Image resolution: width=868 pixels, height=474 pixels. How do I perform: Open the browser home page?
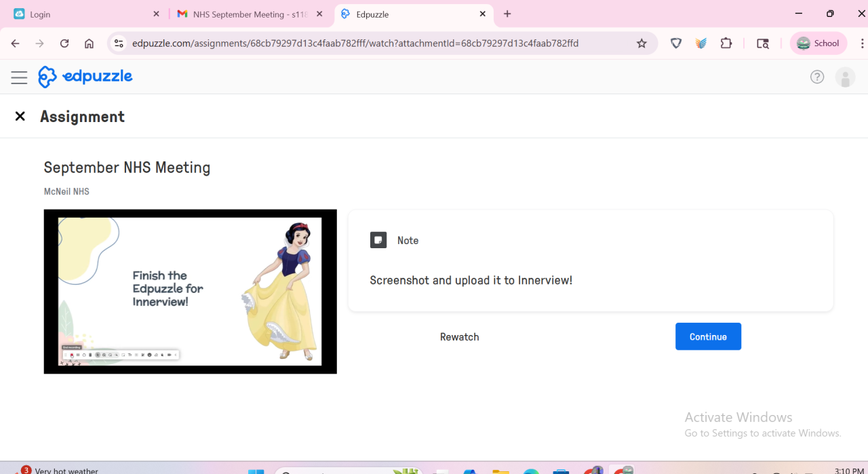click(89, 43)
